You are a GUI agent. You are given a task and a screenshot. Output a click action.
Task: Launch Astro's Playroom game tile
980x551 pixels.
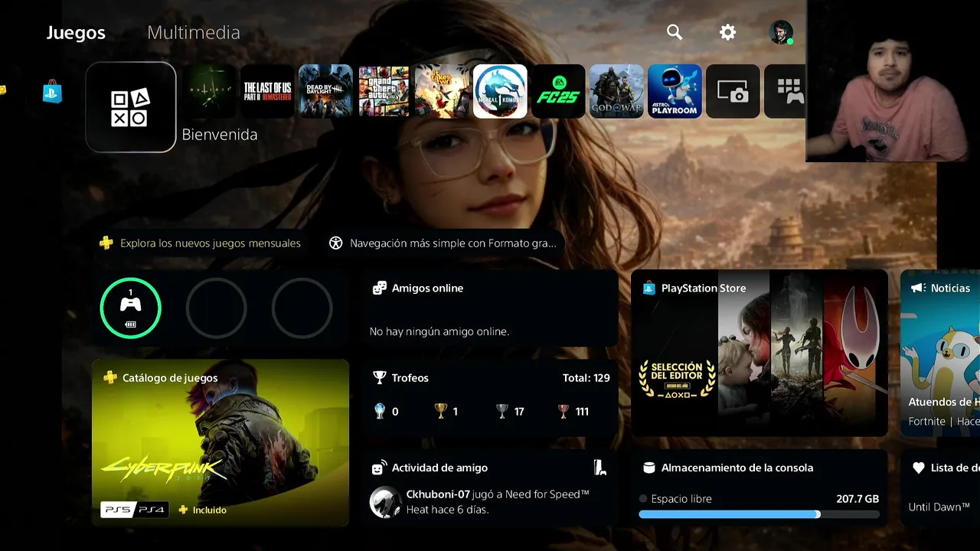click(675, 91)
